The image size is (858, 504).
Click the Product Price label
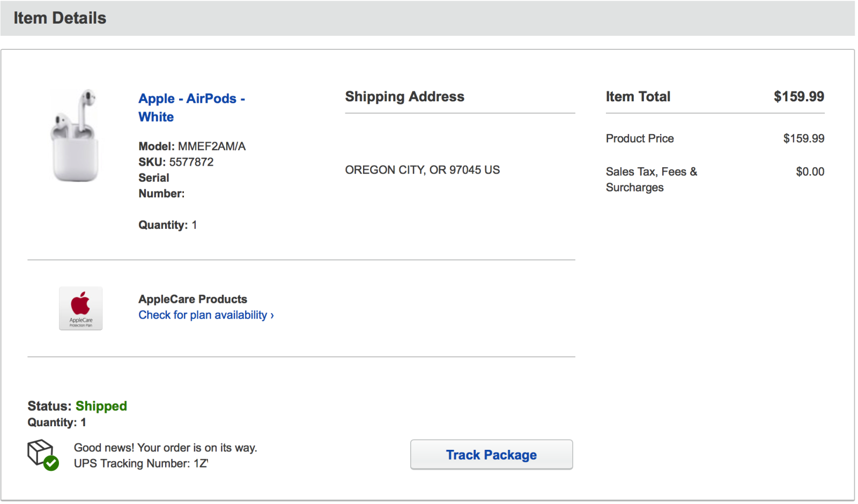pyautogui.click(x=639, y=139)
